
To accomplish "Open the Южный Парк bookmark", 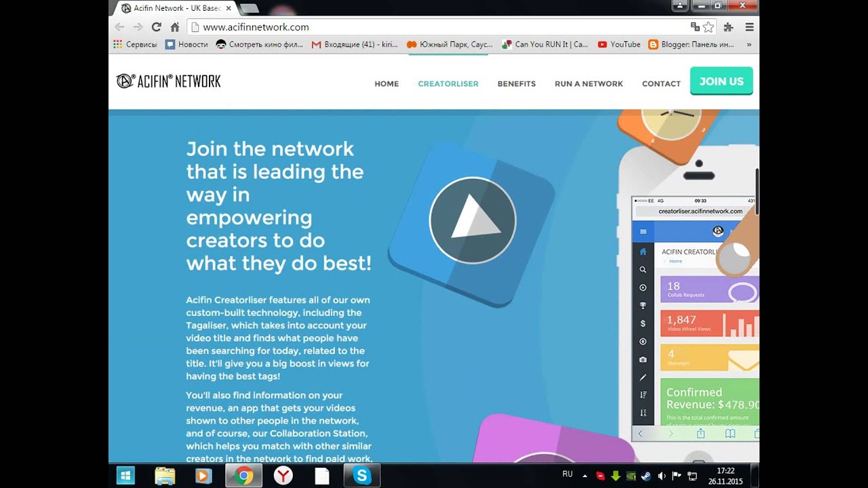I will pyautogui.click(x=450, y=44).
